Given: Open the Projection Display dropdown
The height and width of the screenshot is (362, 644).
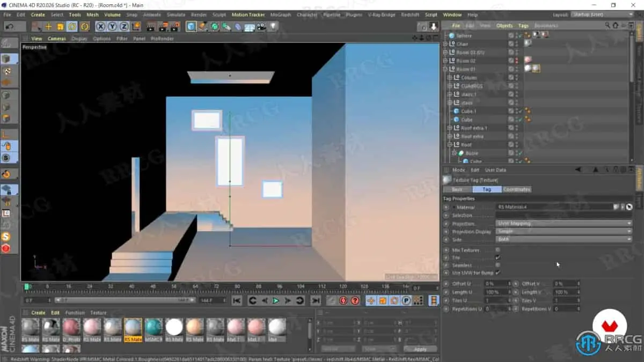Looking at the screenshot, I should click(x=564, y=232).
